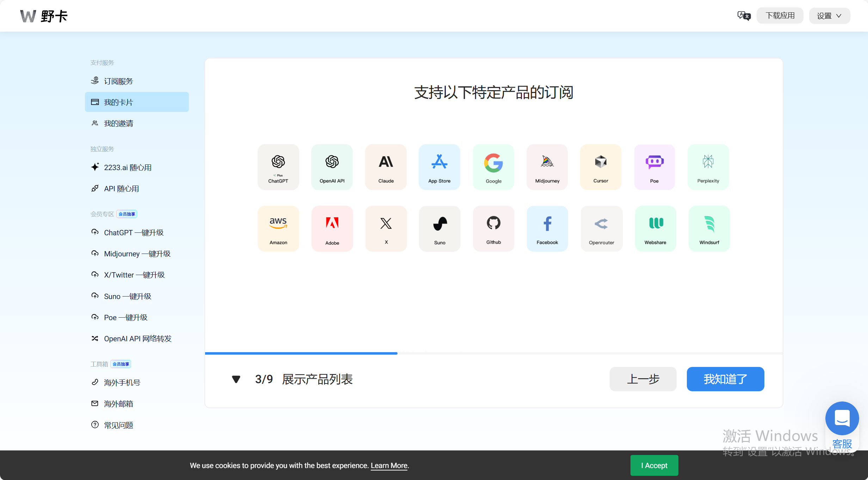Expand the 设置 settings dropdown
The height and width of the screenshot is (480, 868).
(x=829, y=16)
